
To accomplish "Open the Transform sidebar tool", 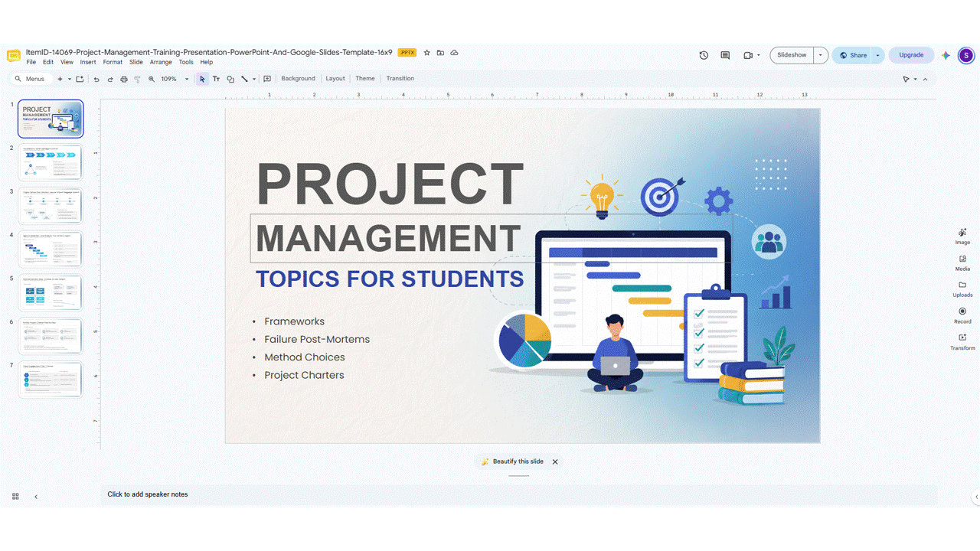I will click(962, 342).
